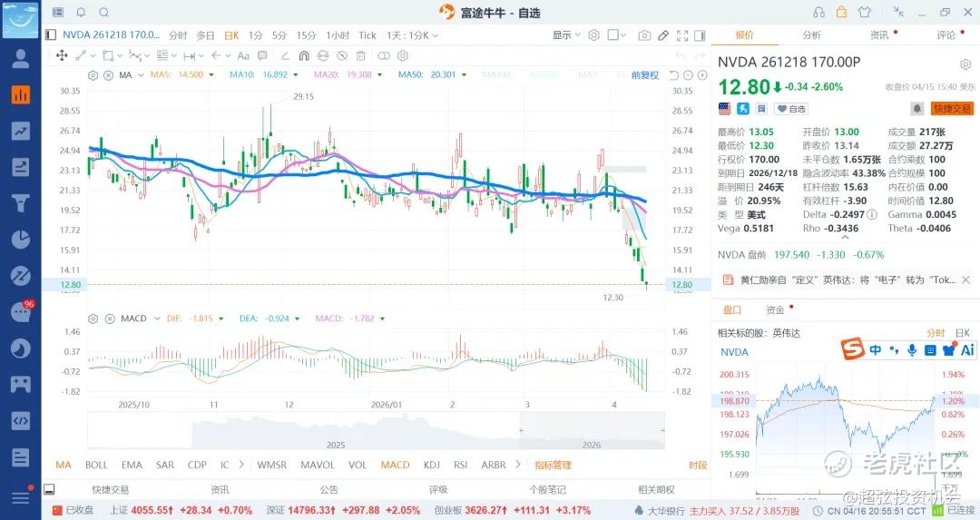Open the pie chart portfolio sidebar icon

click(21, 240)
